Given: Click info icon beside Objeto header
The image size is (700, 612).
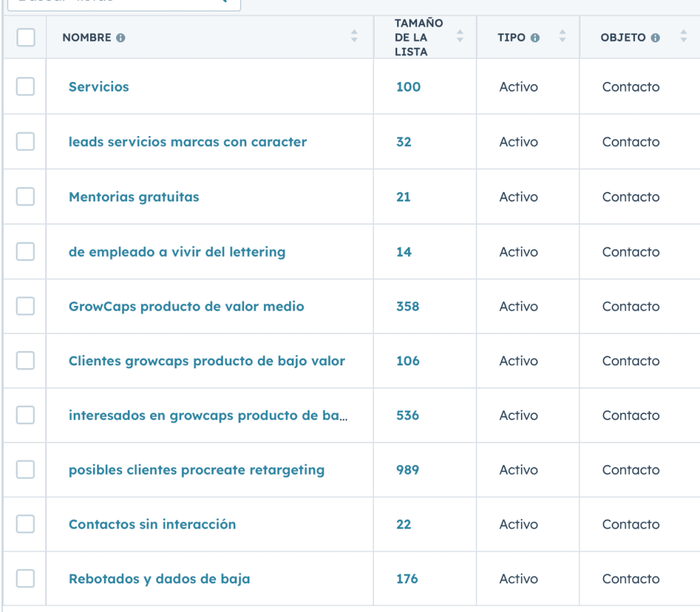Looking at the screenshot, I should [656, 38].
